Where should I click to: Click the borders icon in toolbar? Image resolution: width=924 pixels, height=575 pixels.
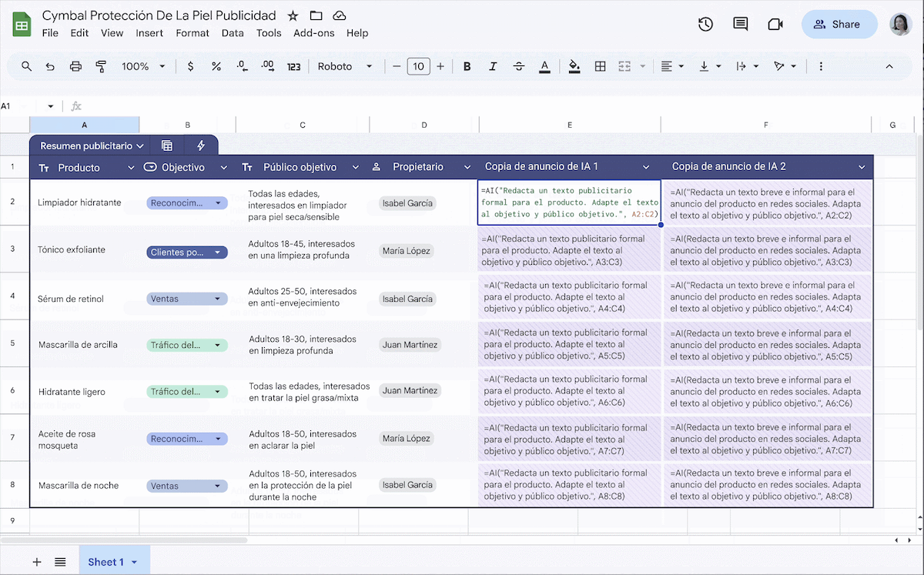600,66
